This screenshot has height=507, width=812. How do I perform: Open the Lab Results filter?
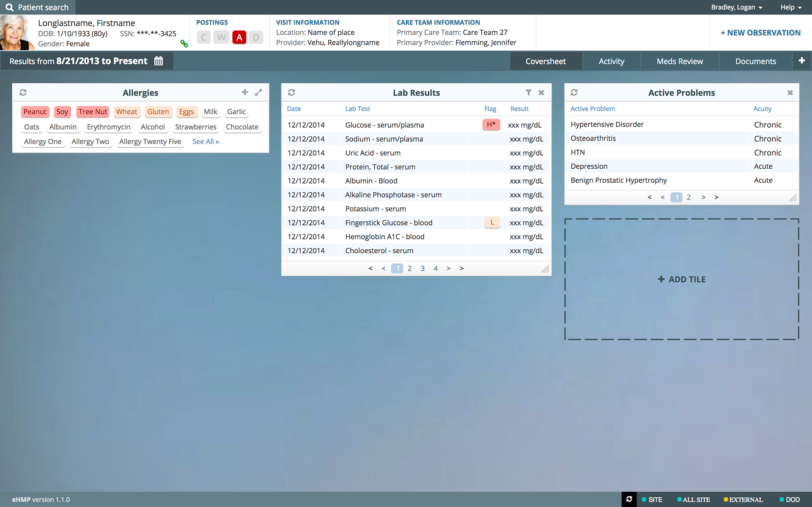click(x=528, y=93)
